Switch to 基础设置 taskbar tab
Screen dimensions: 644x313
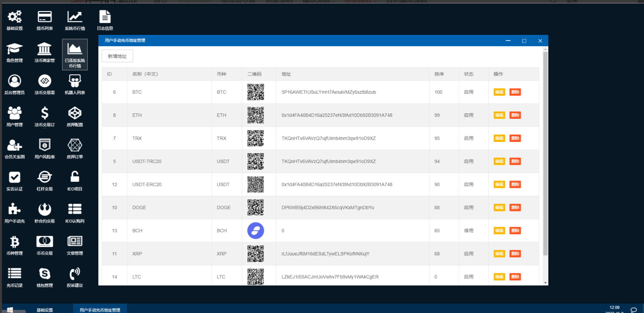[x=45, y=310]
